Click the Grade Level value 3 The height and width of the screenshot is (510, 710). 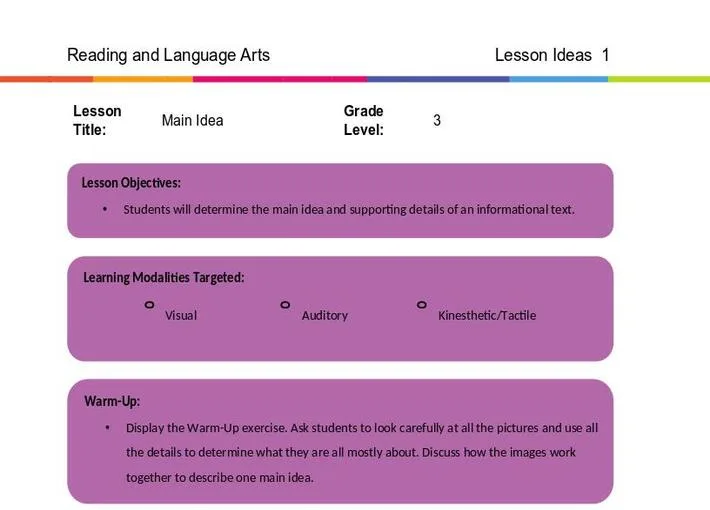coord(437,120)
